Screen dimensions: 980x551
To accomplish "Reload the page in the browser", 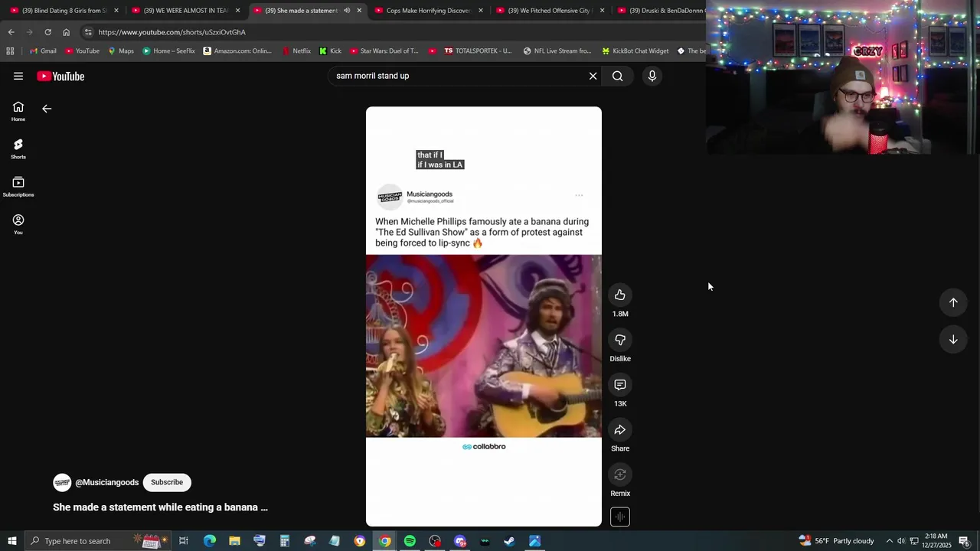I will pos(47,32).
